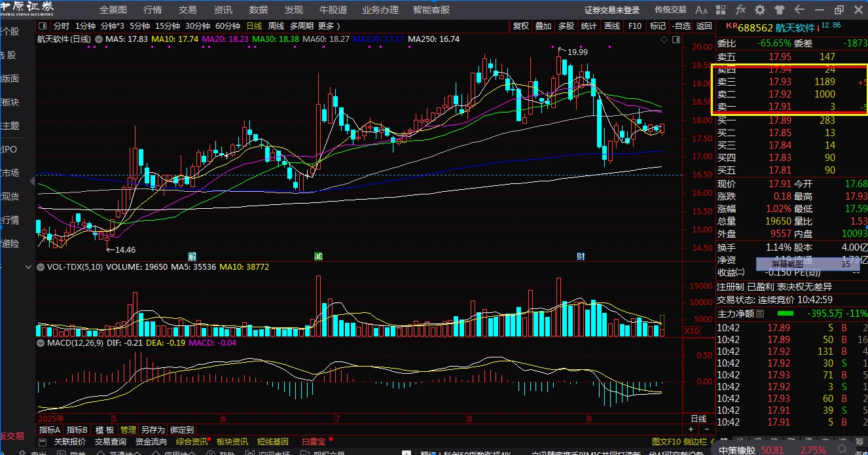The width and height of the screenshot is (868, 455).
Task: Select the 指标B tab
Action: (77, 430)
